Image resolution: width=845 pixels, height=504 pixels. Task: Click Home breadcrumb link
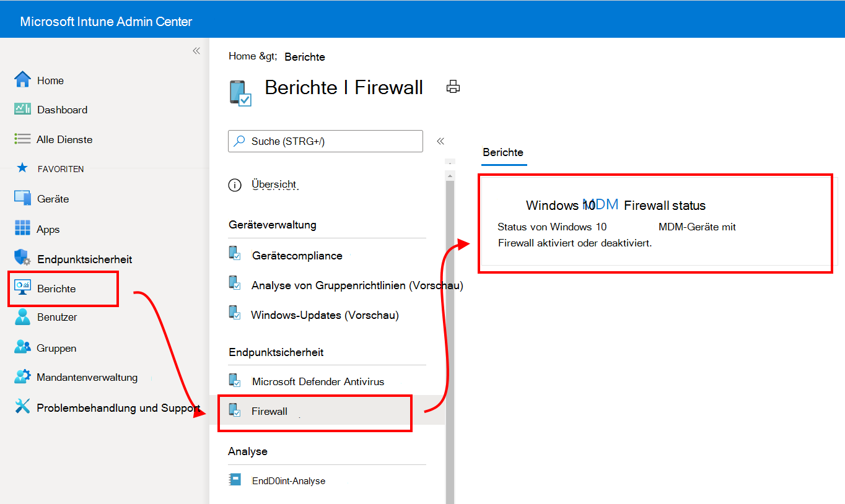[242, 56]
